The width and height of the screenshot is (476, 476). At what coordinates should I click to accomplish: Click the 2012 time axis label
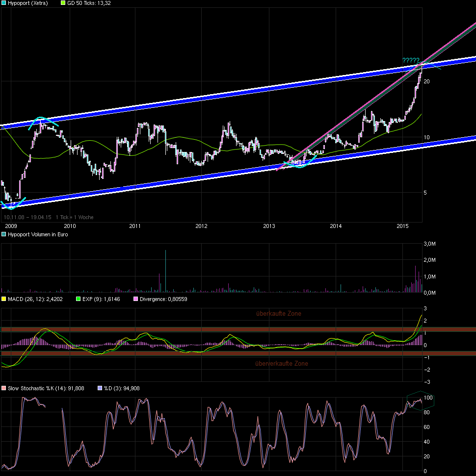(x=201, y=226)
